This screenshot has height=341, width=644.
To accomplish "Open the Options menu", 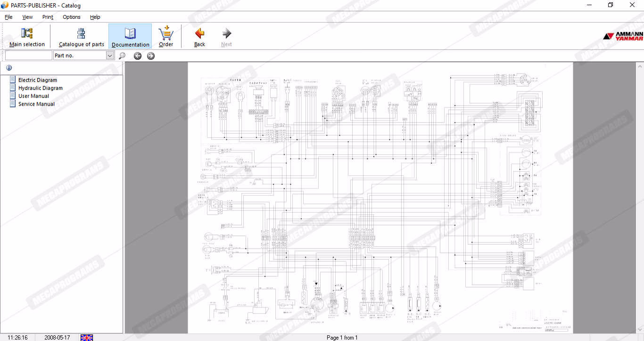I will click(x=72, y=17).
